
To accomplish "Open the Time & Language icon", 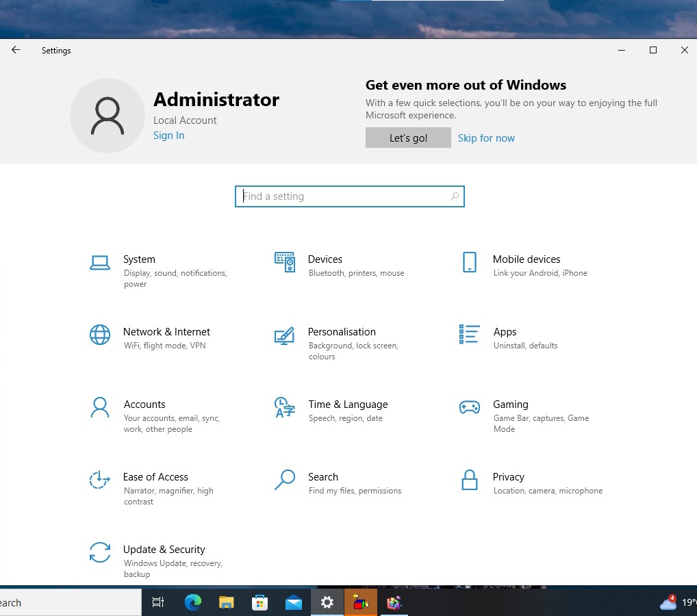I will pos(285,407).
